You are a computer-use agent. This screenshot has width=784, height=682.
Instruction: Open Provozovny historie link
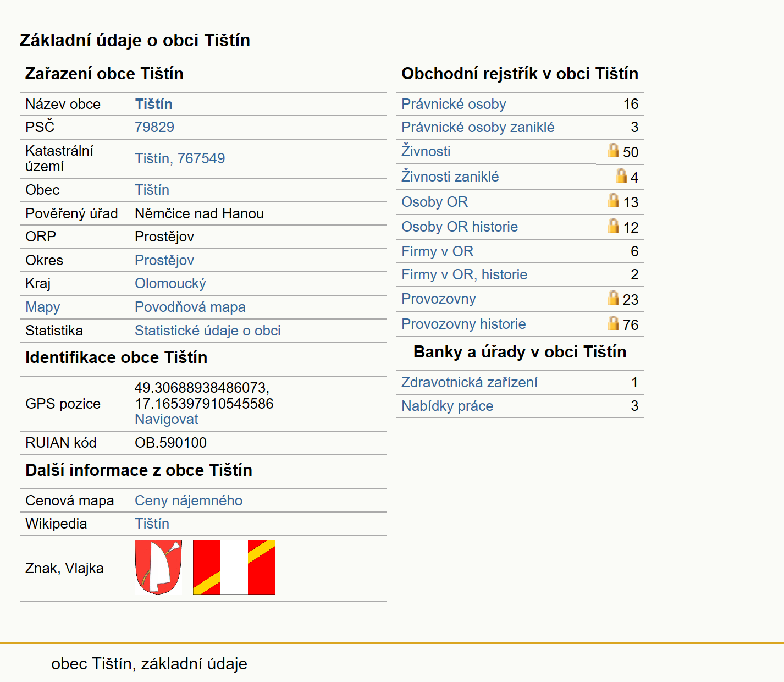tap(463, 324)
